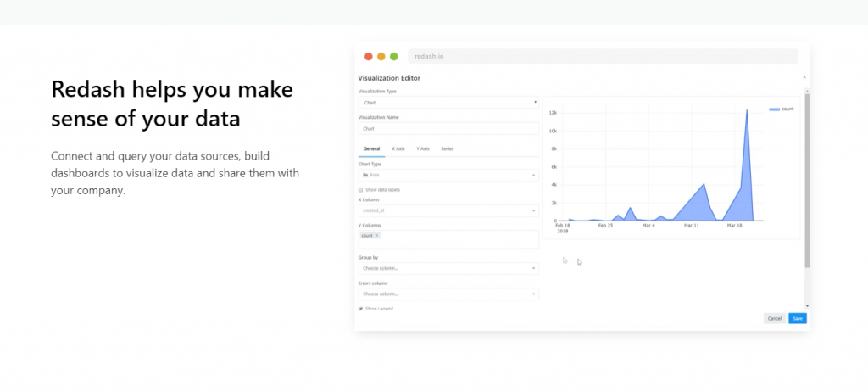
Task: Switch to the X Axis tab
Action: tap(398, 149)
